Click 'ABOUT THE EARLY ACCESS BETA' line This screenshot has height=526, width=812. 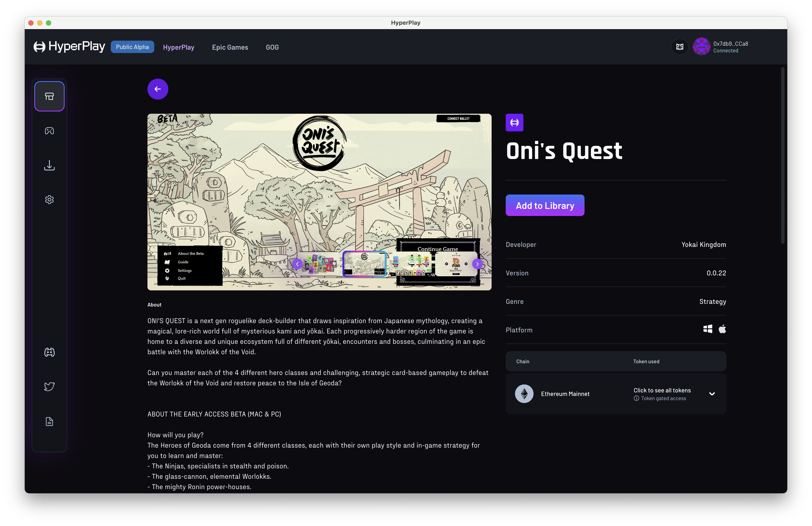(214, 414)
